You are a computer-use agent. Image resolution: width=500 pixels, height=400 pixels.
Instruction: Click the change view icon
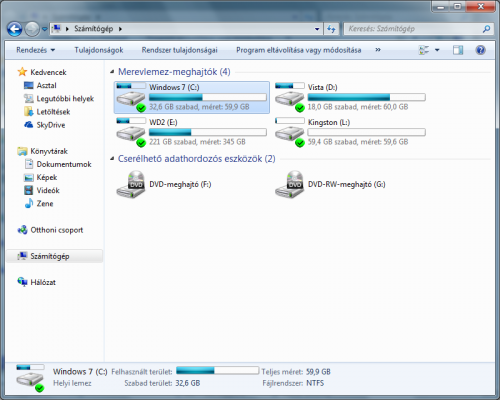(x=424, y=50)
